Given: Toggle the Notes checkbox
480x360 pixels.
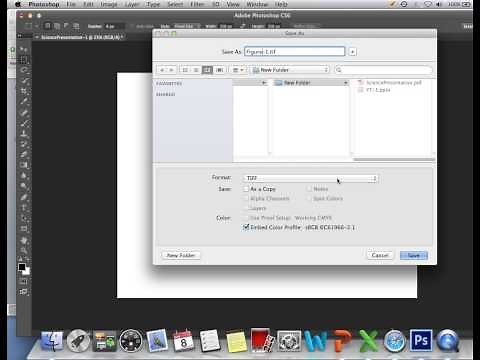Looking at the screenshot, I should [x=309, y=189].
